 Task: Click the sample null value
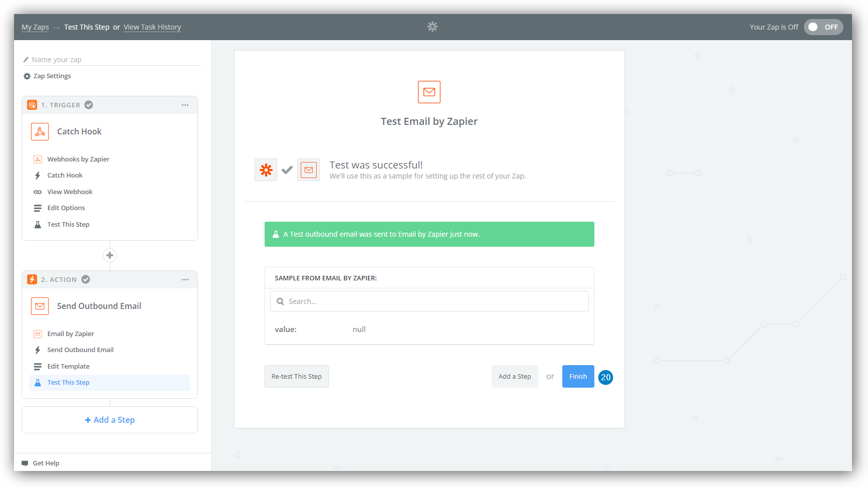[359, 330]
